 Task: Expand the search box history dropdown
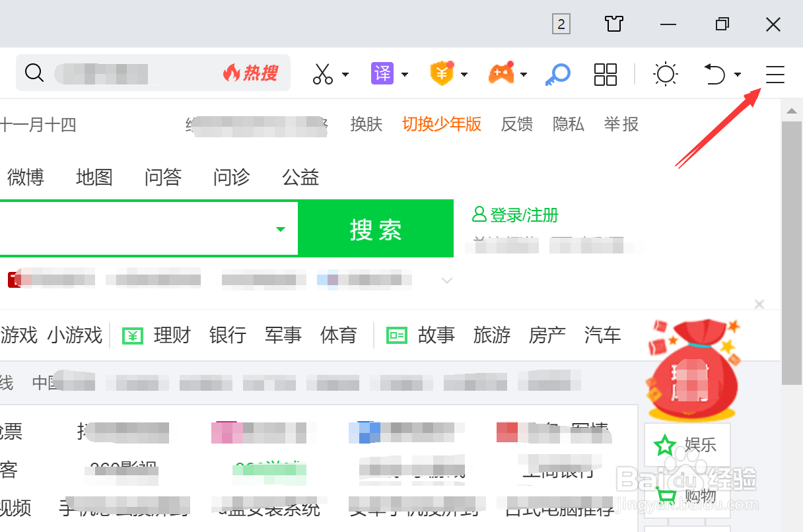coord(279,228)
